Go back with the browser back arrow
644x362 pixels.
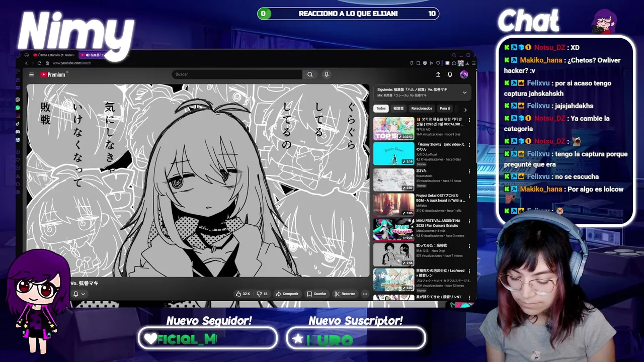26,63
